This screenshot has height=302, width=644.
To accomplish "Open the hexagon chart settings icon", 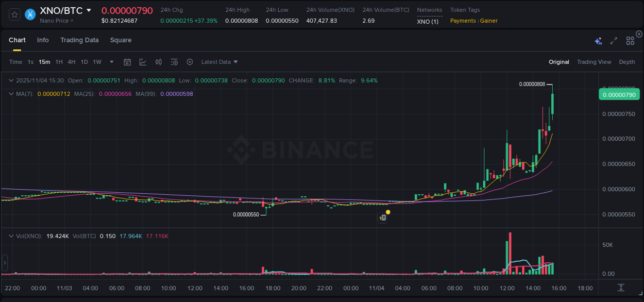I will pos(190,62).
